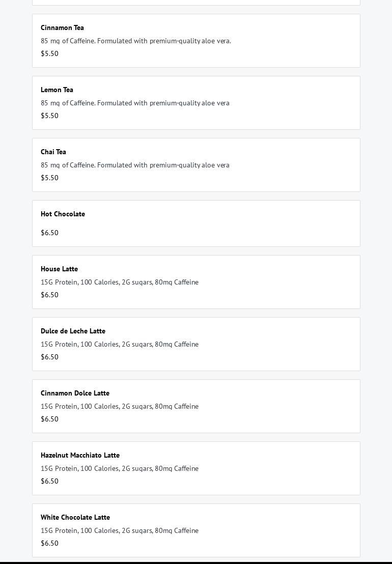Image resolution: width=392 pixels, height=564 pixels.
Task: Click the House Latte $6.50 price
Action: click(49, 295)
